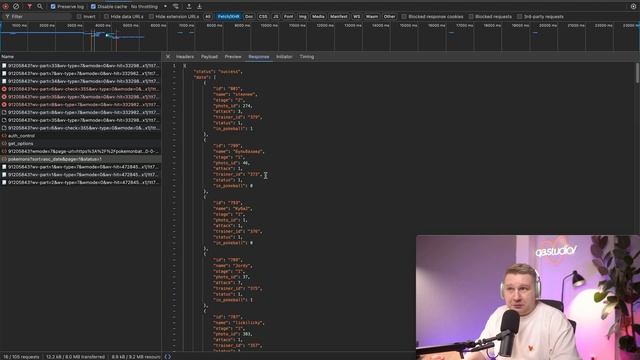Select the auth_control request

pyautogui.click(x=80, y=136)
